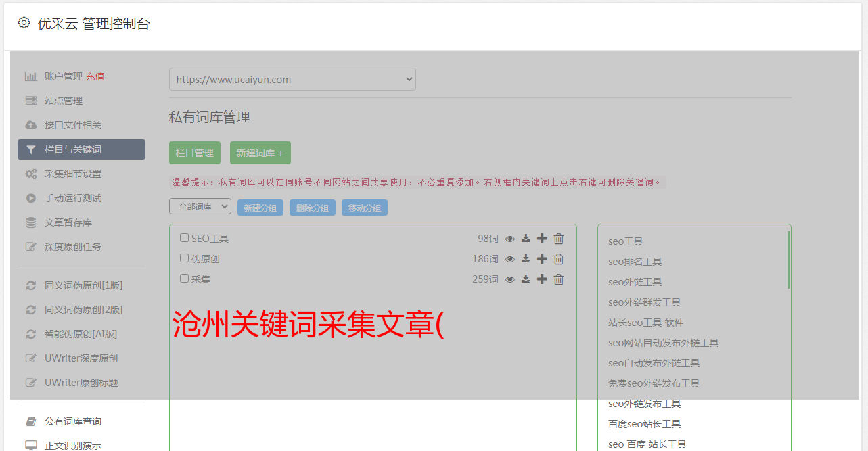868x451 pixels.
Task: Select keyword seo自动发布外链工具
Action: tap(654, 363)
